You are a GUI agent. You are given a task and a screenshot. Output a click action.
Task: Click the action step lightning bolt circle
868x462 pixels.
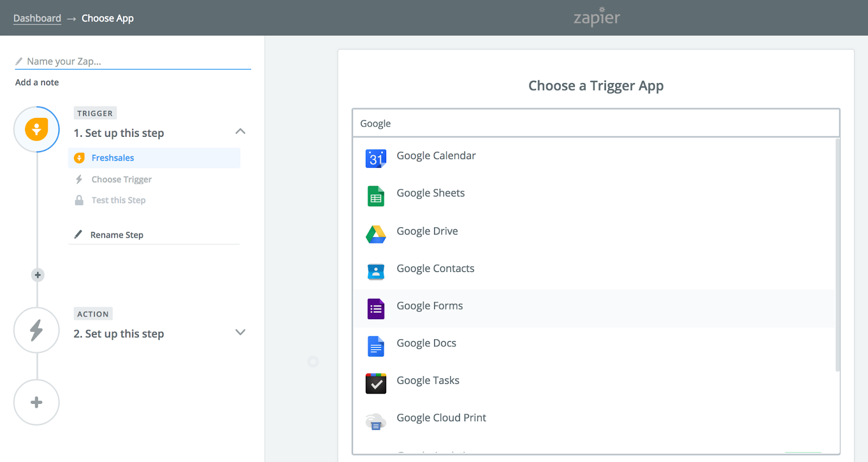pyautogui.click(x=36, y=330)
